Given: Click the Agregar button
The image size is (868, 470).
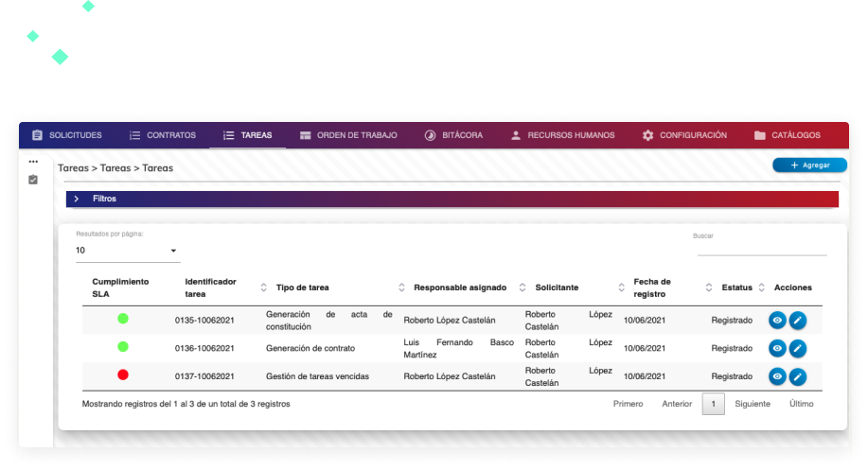Looking at the screenshot, I should pyautogui.click(x=809, y=165).
